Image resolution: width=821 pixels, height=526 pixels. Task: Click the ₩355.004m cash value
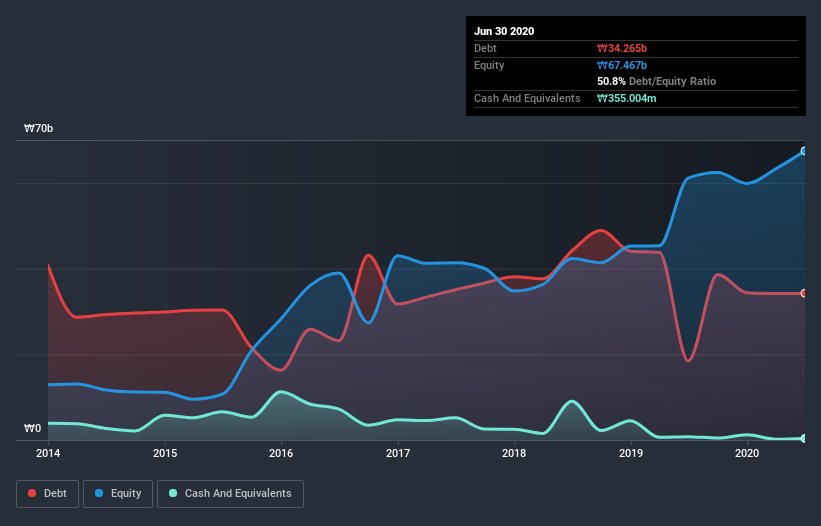627,98
